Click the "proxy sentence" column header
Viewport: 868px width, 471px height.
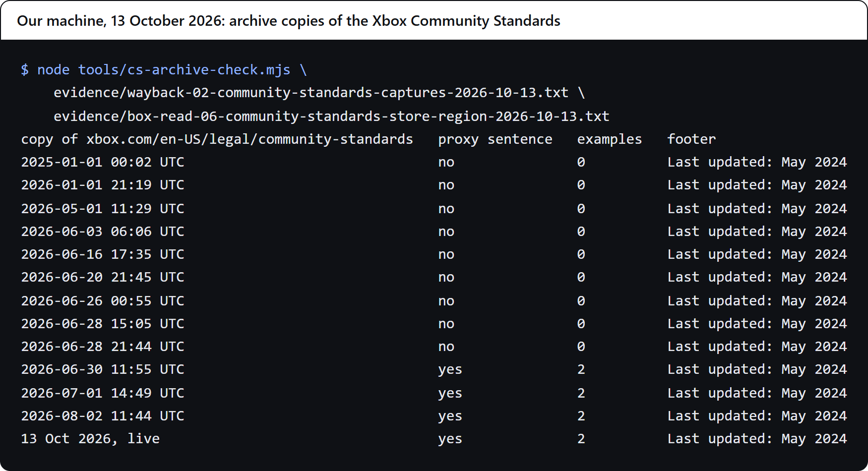point(495,139)
